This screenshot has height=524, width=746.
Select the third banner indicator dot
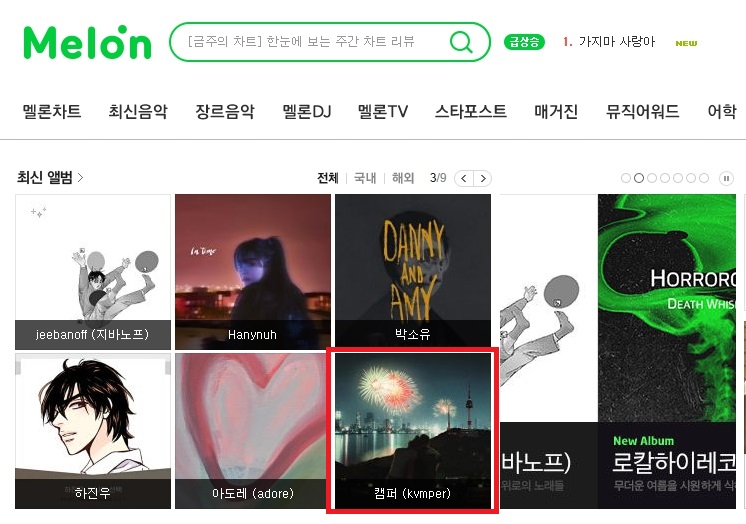coord(652,178)
